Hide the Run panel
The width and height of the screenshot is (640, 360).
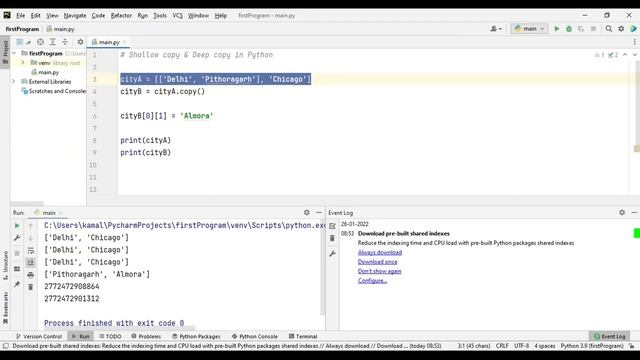pos(319,213)
